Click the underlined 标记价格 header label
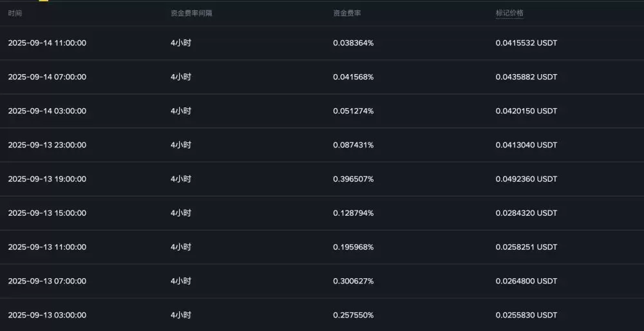This screenshot has width=644, height=331. 509,14
